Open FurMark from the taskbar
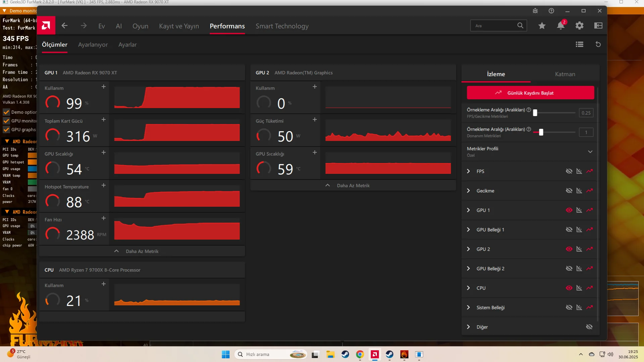Screen dimensions: 644x362 (404, 354)
